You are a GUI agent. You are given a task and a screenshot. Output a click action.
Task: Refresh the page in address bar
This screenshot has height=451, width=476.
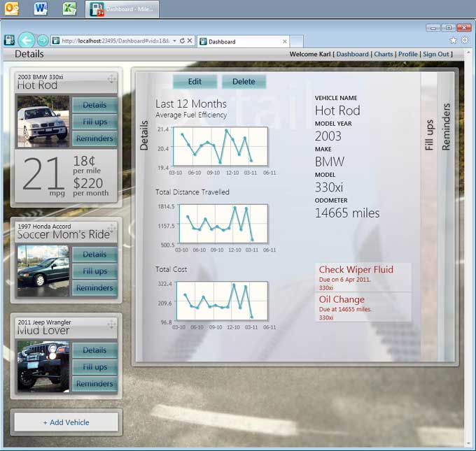pos(182,41)
